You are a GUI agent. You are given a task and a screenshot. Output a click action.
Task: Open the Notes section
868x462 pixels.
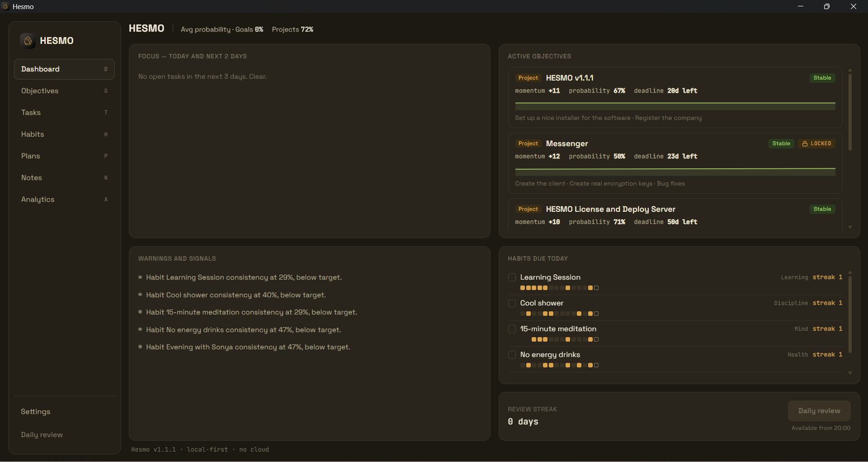point(64,178)
